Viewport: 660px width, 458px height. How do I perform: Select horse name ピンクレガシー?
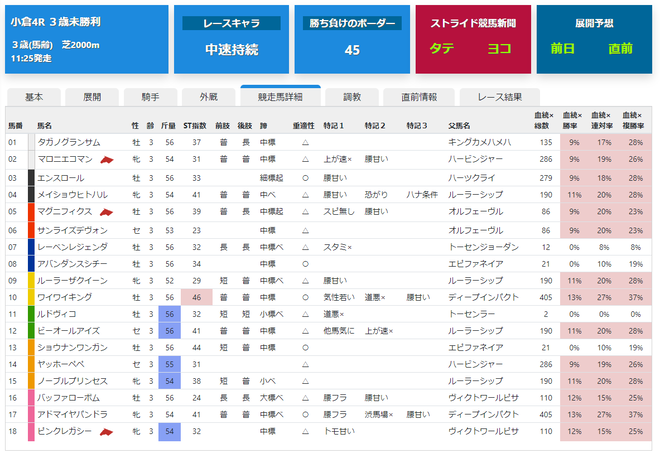64,431
